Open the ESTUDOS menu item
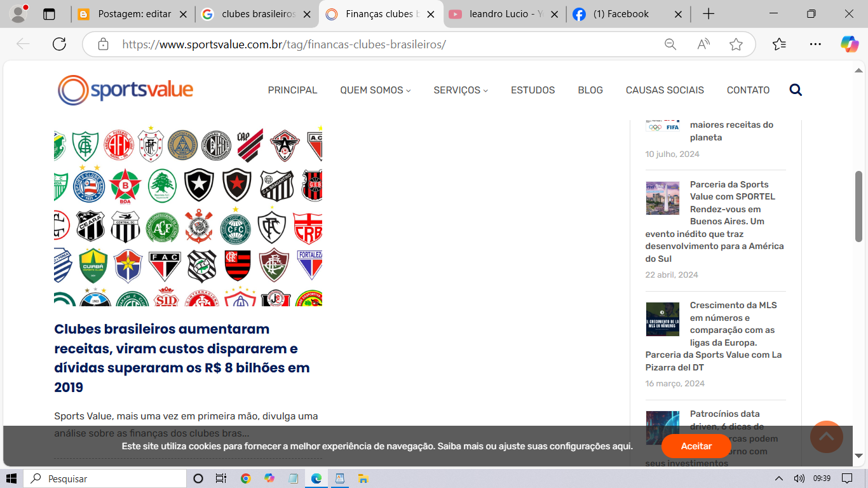This screenshot has height=488, width=868. 532,90
